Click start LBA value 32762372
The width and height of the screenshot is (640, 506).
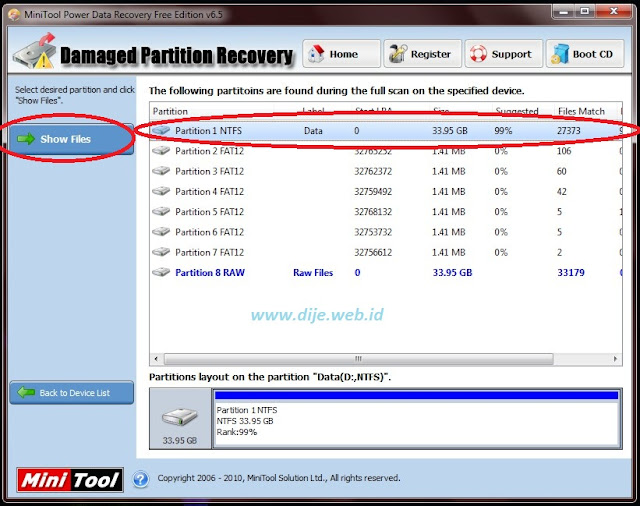tap(373, 171)
